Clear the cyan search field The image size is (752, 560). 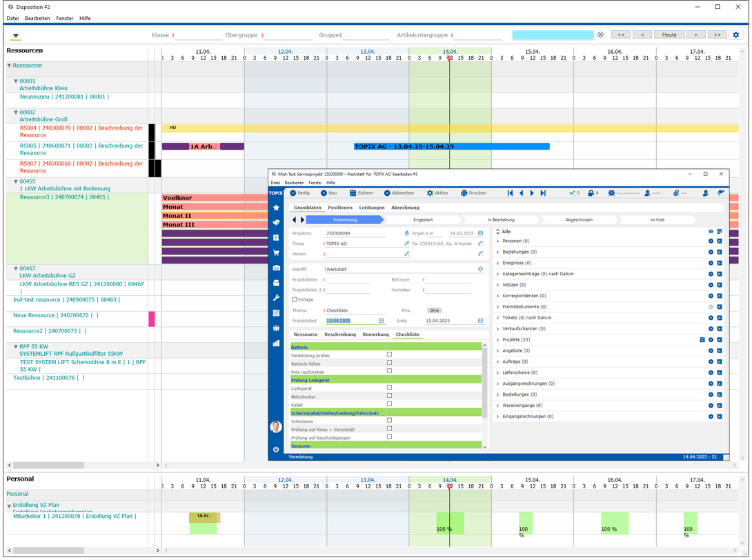coord(600,34)
